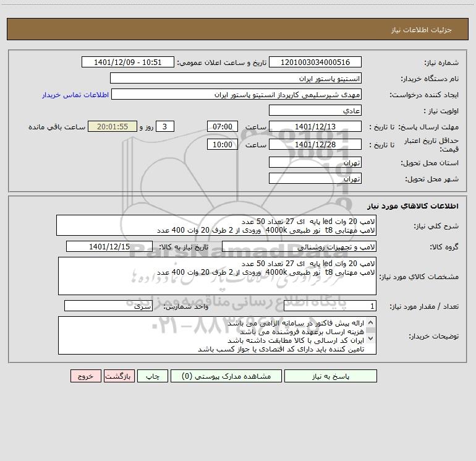
Task: Click label ایجاد کننده درخواست
Action: (x=424, y=95)
